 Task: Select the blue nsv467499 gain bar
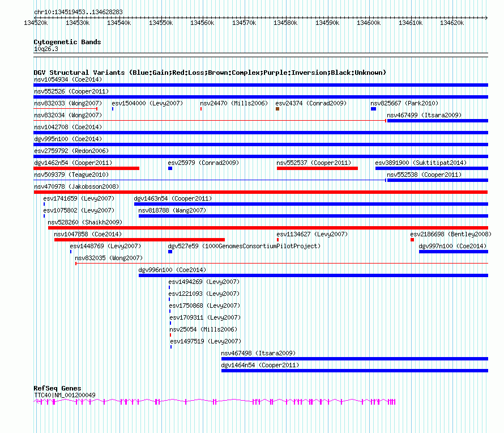tap(438, 121)
